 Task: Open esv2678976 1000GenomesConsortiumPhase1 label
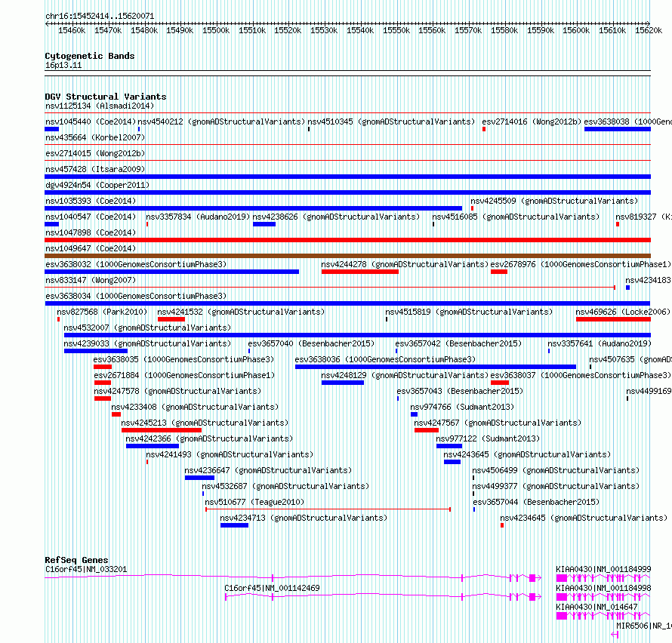tap(581, 264)
